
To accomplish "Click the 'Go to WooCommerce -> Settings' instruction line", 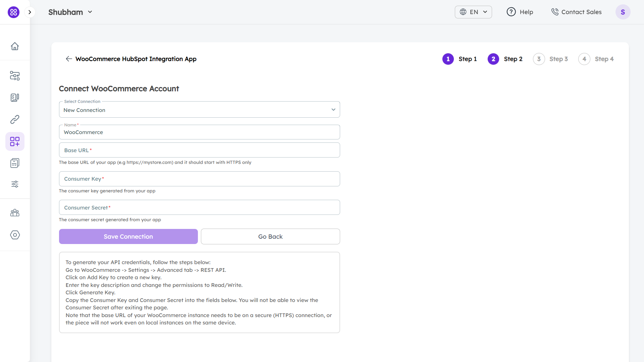I will (x=146, y=270).
